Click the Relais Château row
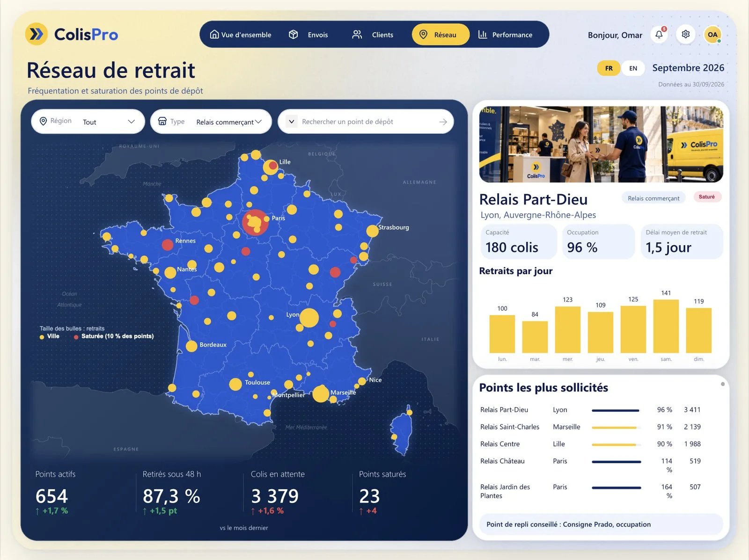 [x=591, y=465]
